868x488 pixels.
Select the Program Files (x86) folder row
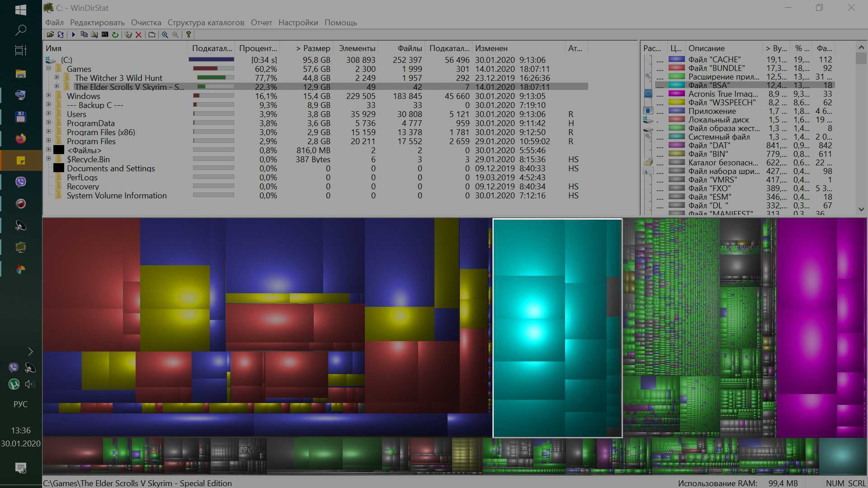click(x=101, y=132)
